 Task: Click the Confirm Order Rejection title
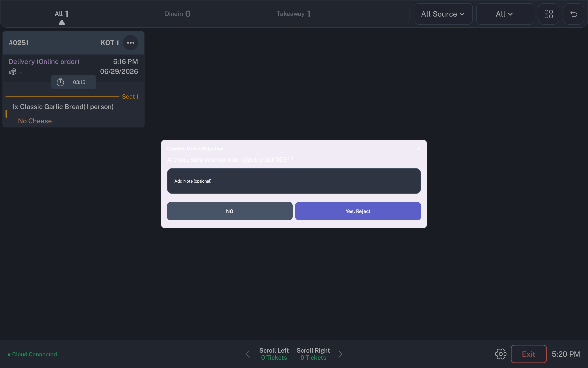[195, 149]
